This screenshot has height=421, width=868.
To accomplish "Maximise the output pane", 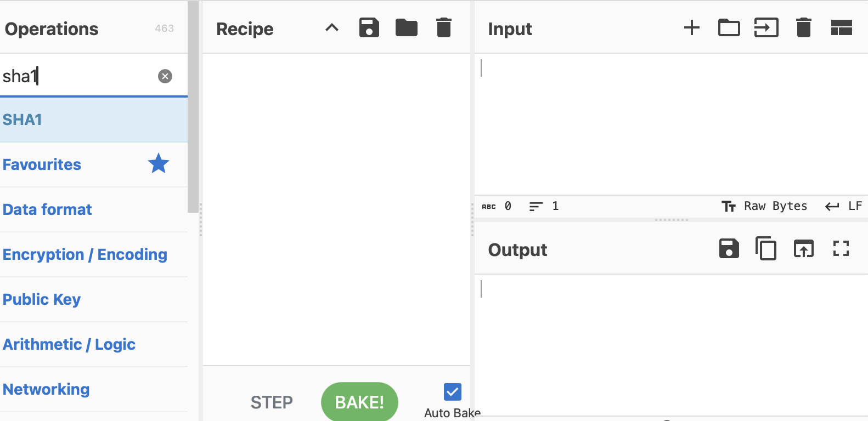I will (841, 249).
